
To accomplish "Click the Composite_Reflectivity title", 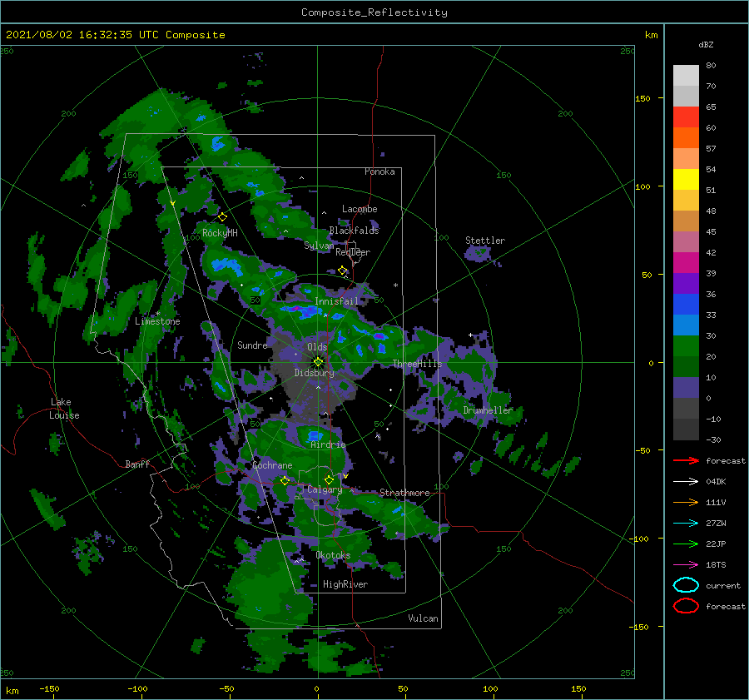I will tap(374, 12).
